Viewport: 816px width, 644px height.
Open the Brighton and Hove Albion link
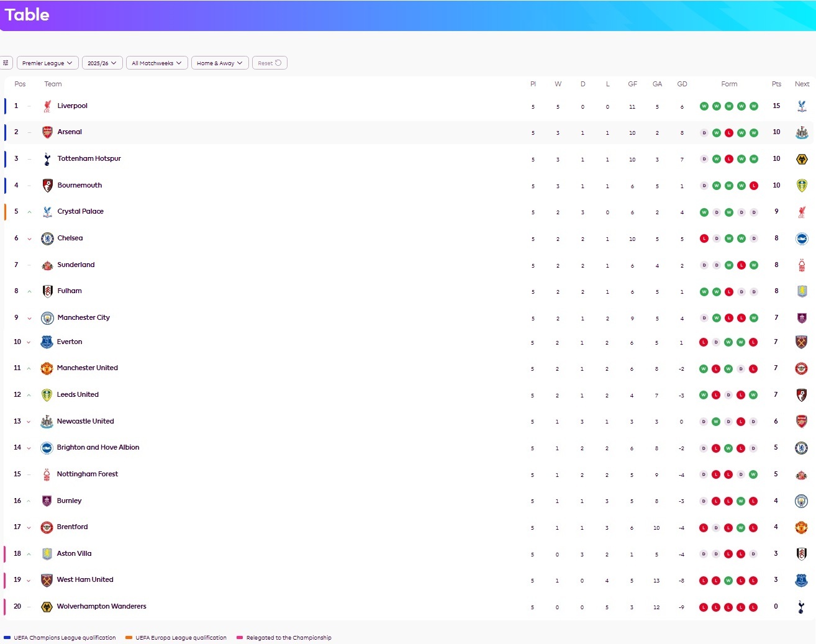[98, 448]
